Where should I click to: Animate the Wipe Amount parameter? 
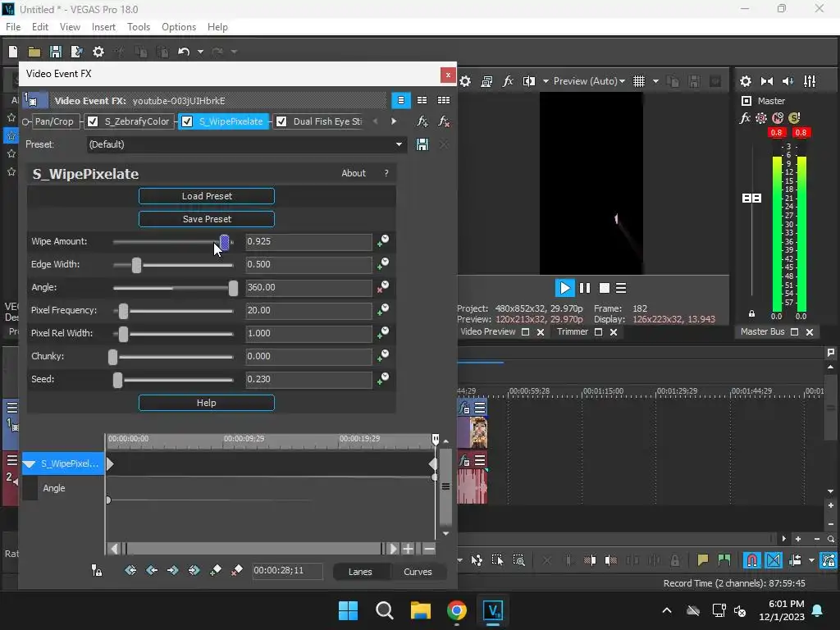point(382,241)
